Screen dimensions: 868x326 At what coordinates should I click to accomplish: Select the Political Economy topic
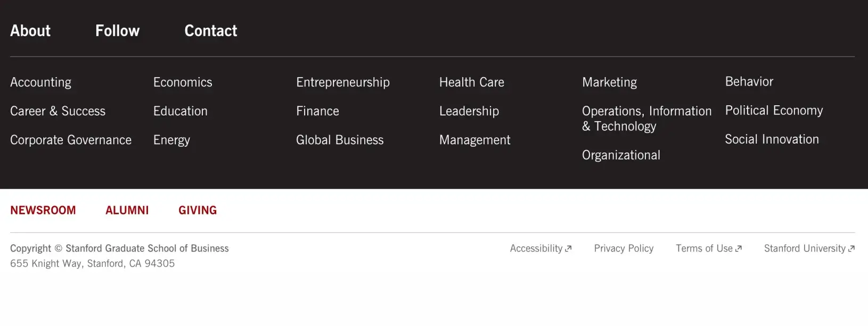[x=774, y=111]
